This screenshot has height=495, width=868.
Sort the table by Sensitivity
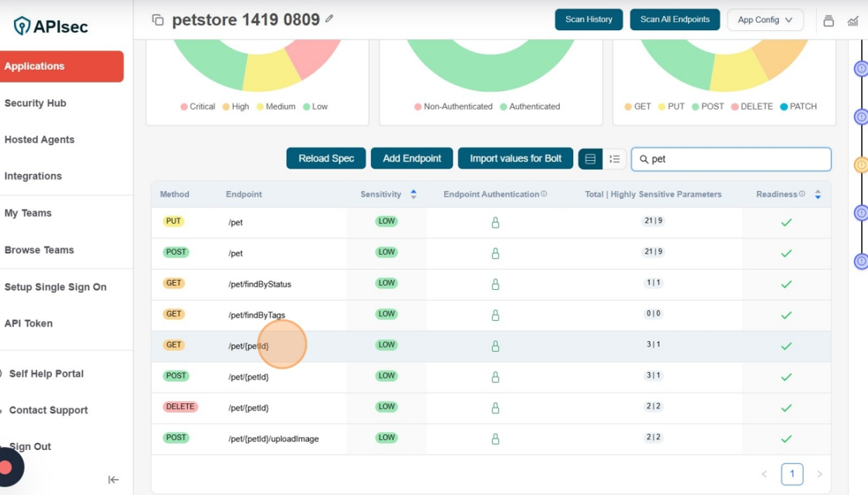pyautogui.click(x=414, y=194)
